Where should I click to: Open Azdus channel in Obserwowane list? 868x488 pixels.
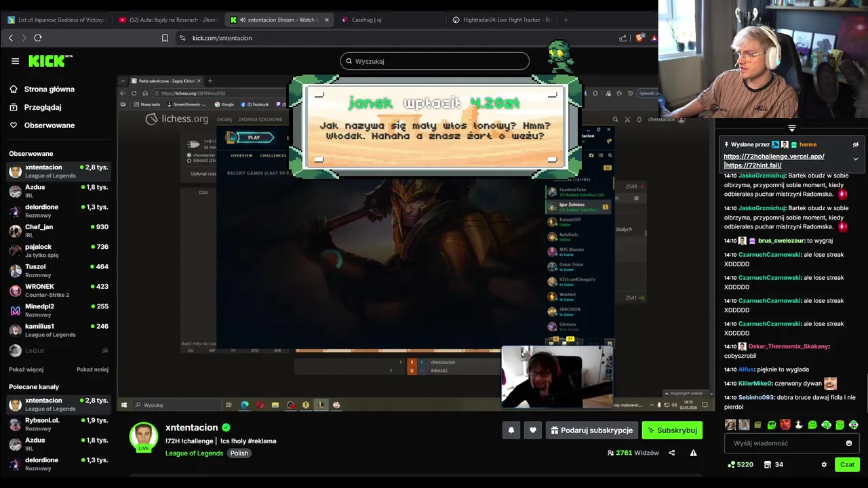click(x=59, y=192)
